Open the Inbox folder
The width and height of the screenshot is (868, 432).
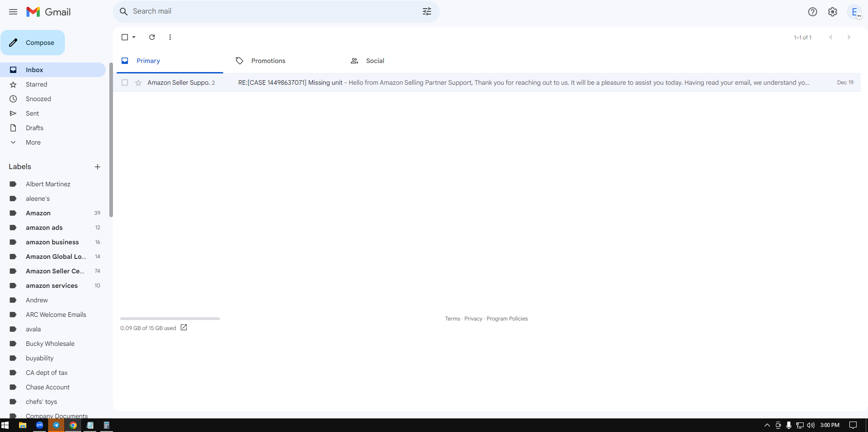(x=53, y=70)
